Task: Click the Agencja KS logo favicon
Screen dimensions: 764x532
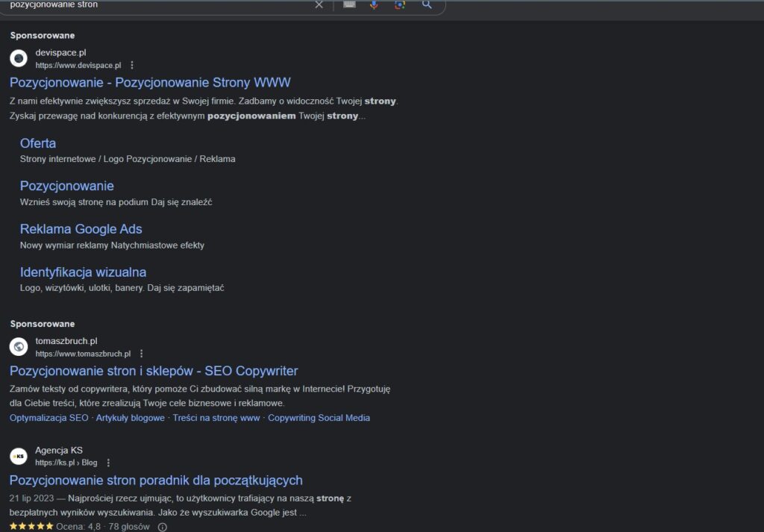Action: coord(19,456)
